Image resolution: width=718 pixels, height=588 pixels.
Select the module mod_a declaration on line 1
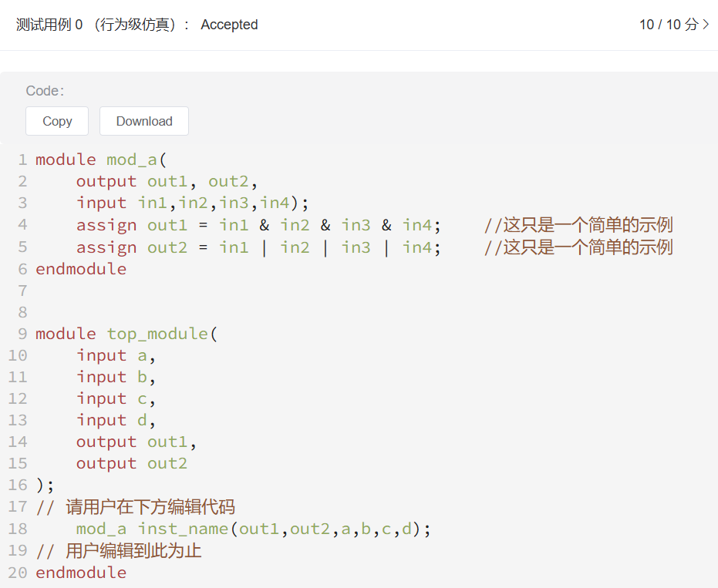[99, 160]
